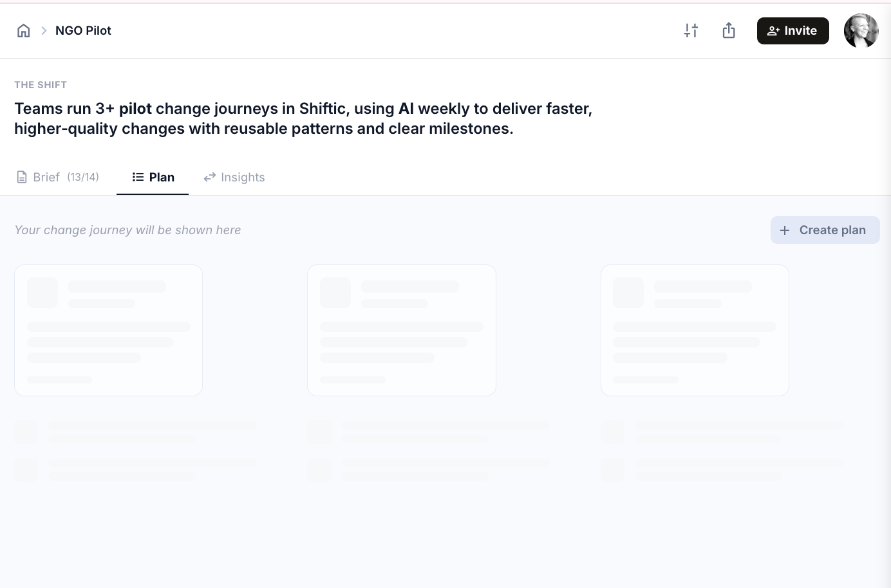Open the NGO Pilot breadcrumb link
This screenshot has height=588, width=891.
click(x=83, y=30)
